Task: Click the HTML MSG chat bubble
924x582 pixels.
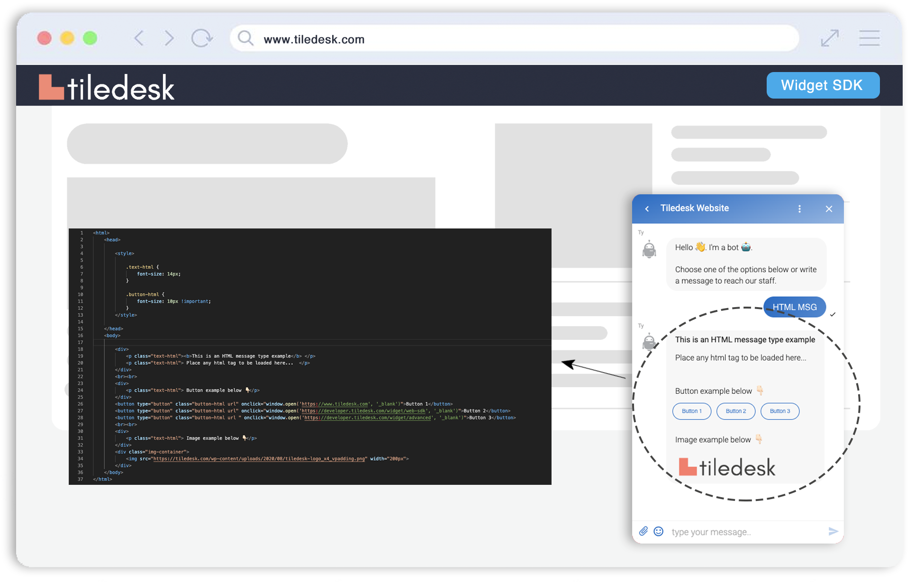Action: (794, 307)
